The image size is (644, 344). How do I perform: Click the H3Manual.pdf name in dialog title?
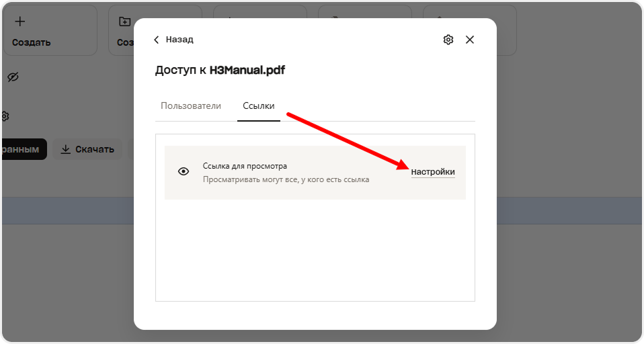click(x=247, y=70)
